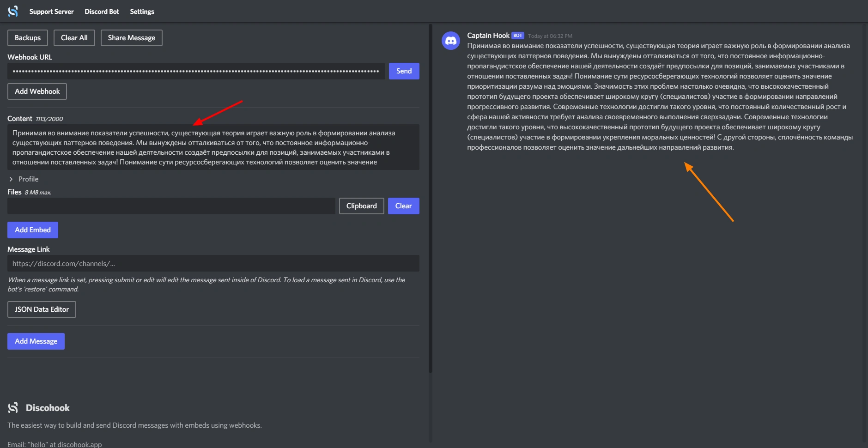Click the Email 'hello' at discohook.app line
The image size is (868, 448).
click(x=55, y=444)
